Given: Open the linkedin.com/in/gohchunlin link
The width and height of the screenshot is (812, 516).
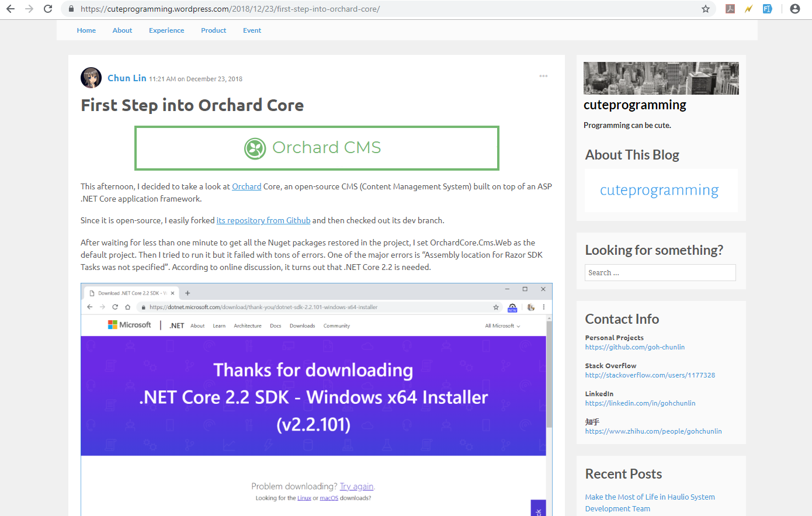Looking at the screenshot, I should click(x=640, y=403).
